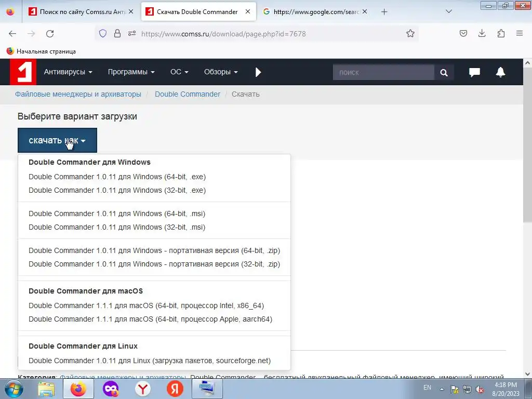Click the white arrow to reveal more menu items
The image size is (532, 399).
[258, 72]
